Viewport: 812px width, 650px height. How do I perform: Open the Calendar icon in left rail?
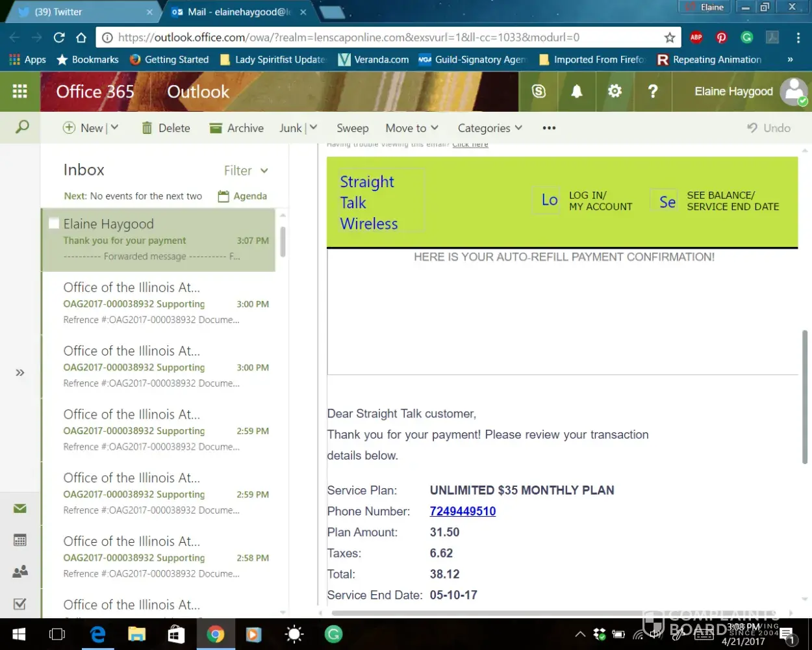pyautogui.click(x=20, y=540)
